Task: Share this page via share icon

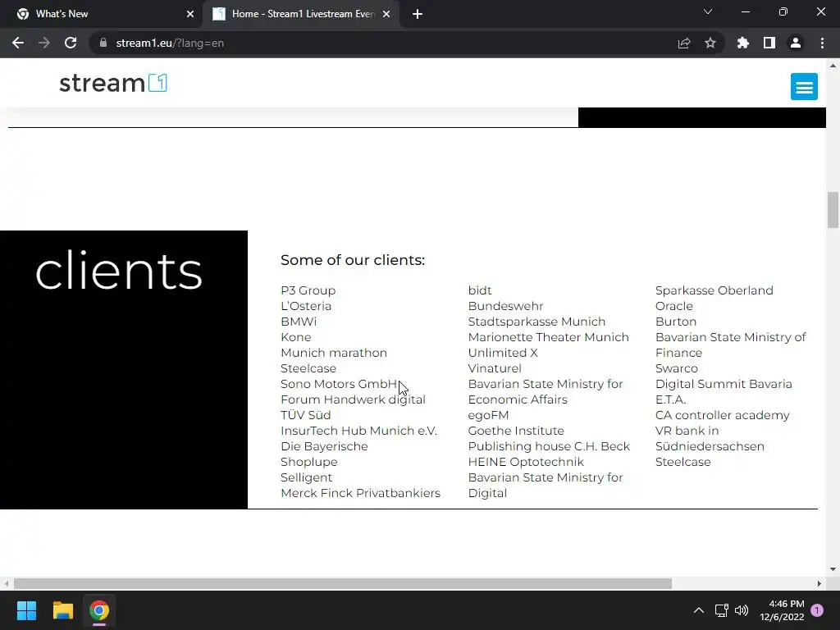Action: pos(683,43)
